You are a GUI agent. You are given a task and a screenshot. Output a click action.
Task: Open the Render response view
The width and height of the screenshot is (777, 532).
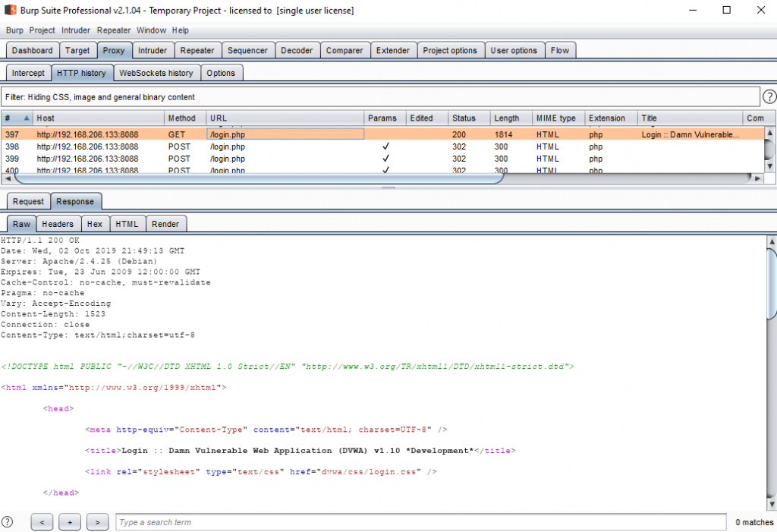click(x=165, y=224)
